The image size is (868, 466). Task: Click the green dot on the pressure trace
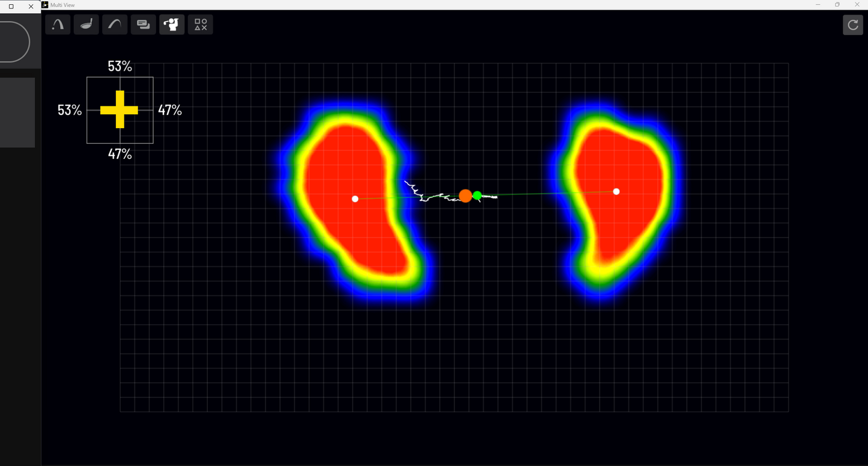tap(477, 195)
